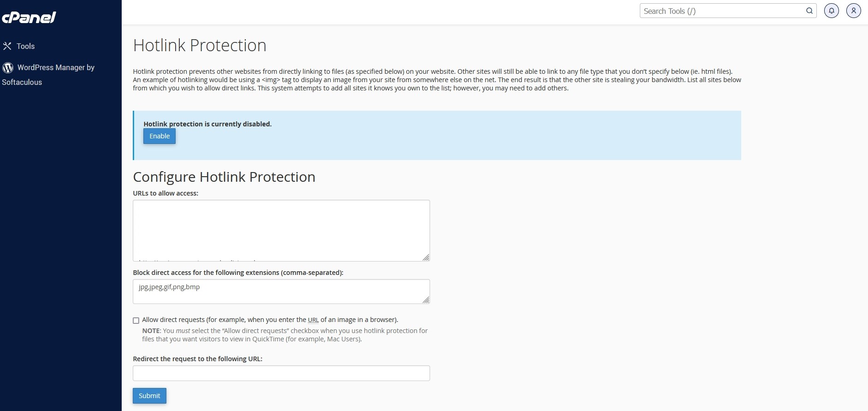Click inside URLs to allow access textarea

pyautogui.click(x=281, y=231)
